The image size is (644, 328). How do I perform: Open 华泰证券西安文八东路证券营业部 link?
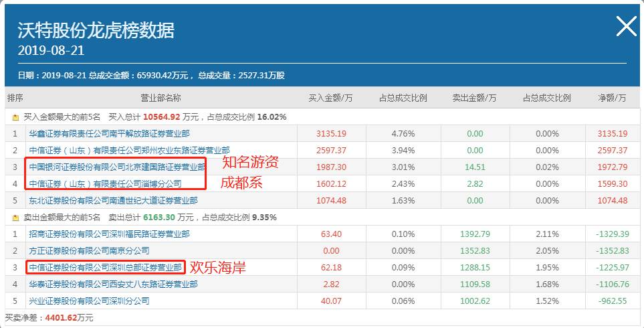point(114,284)
